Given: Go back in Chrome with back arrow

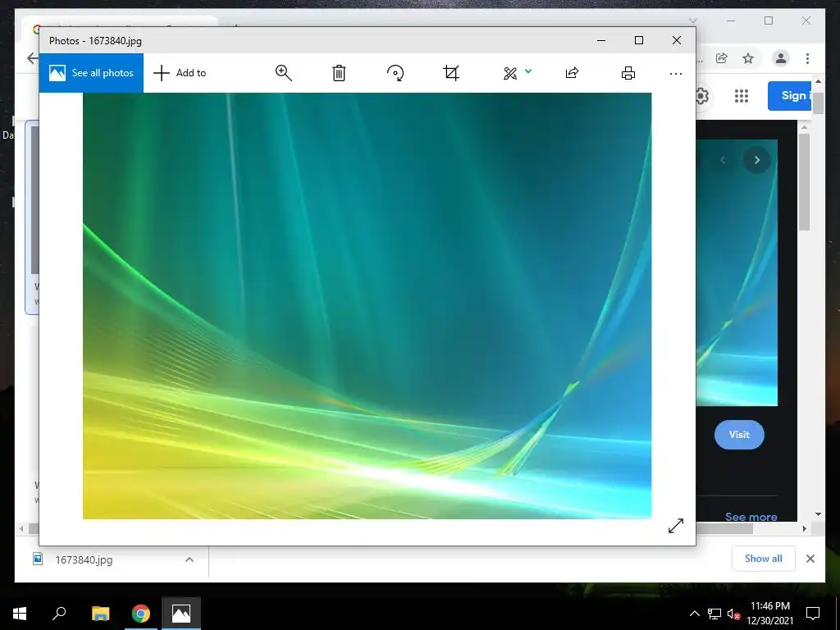Looking at the screenshot, I should [x=33, y=58].
